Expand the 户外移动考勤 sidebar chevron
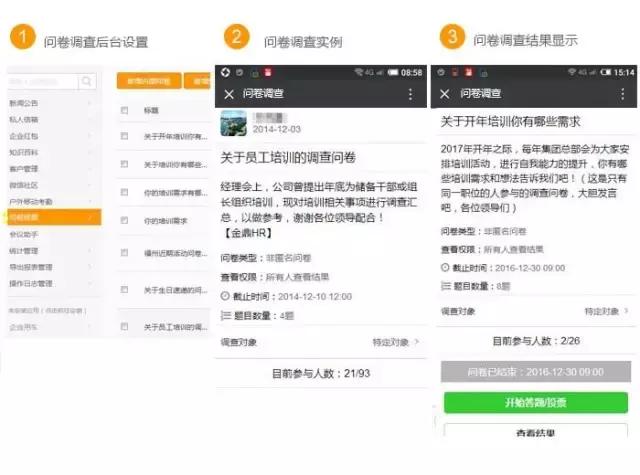 click(90, 201)
